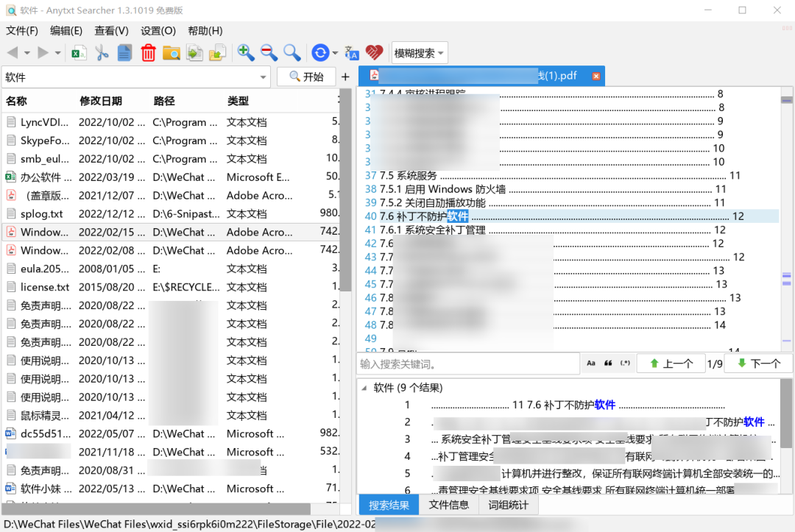Toggle the Aa case-sensitive match option
Screen dimensions: 795x532
tap(590, 363)
